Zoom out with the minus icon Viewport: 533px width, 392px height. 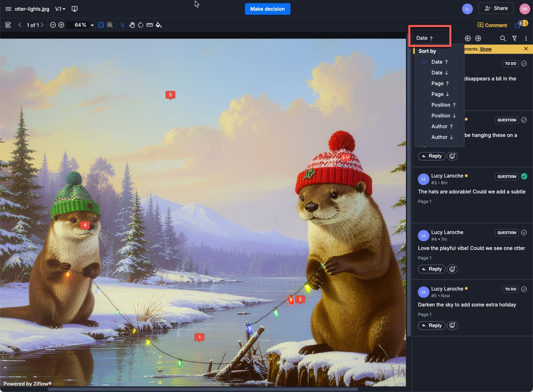[x=53, y=25]
